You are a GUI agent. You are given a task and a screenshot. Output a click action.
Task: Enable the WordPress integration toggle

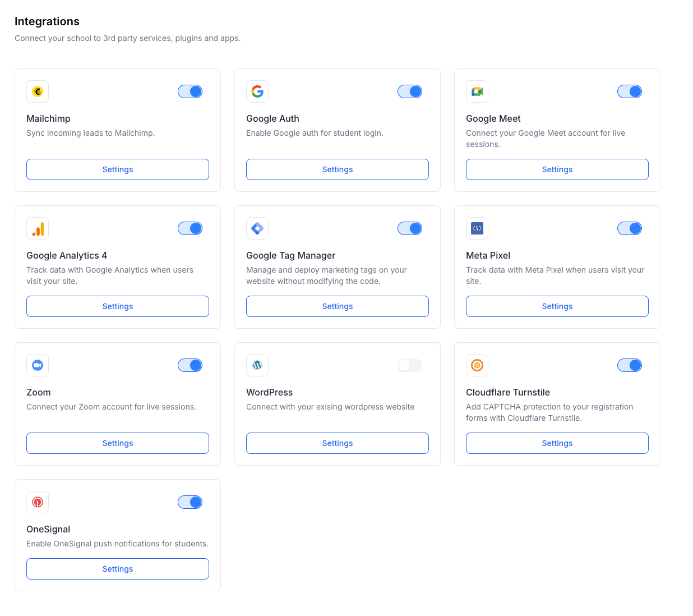tap(410, 365)
